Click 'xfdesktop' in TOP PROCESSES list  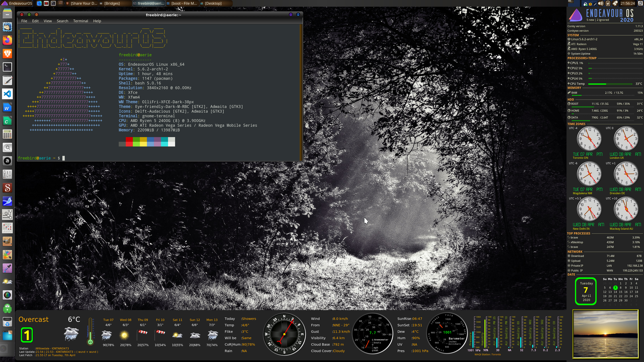(577, 242)
